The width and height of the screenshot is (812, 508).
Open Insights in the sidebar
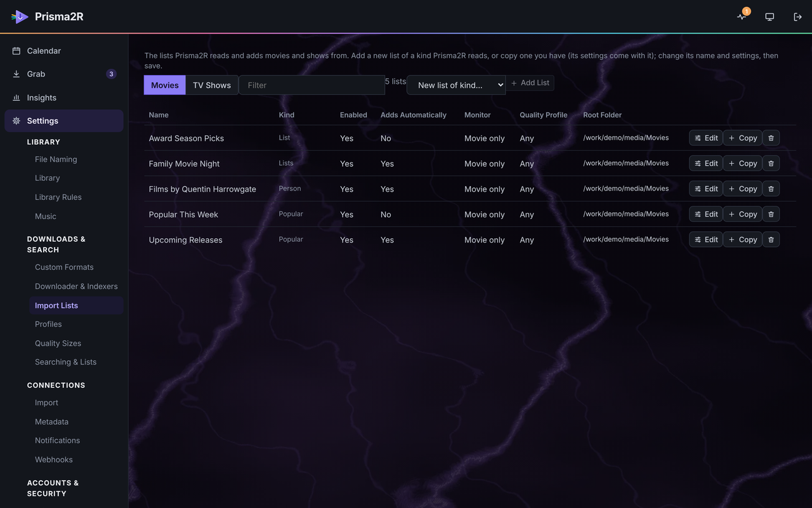click(x=64, y=98)
